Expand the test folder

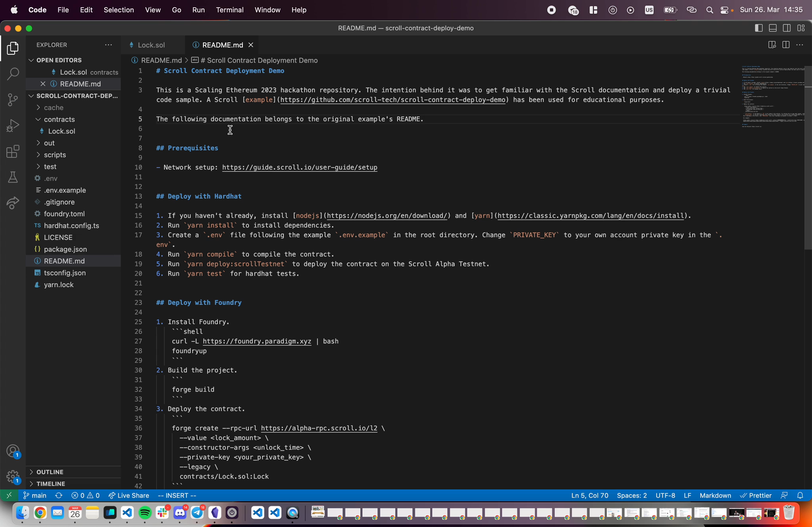[74, 166]
